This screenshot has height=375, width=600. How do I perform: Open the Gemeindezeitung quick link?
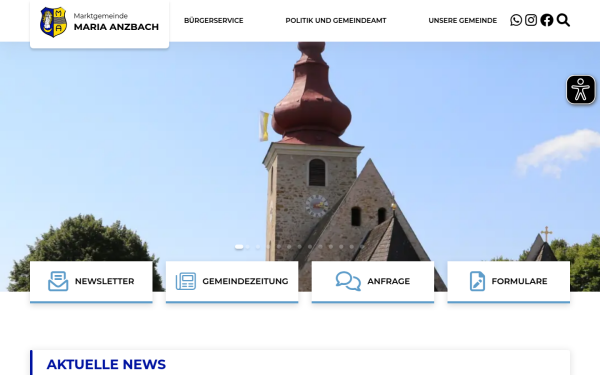point(232,282)
